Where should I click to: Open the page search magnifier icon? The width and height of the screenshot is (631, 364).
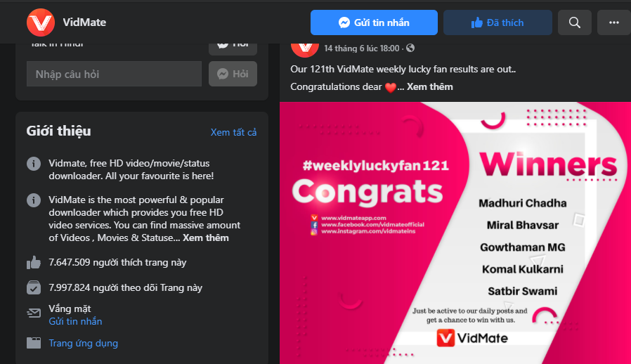coord(575,22)
